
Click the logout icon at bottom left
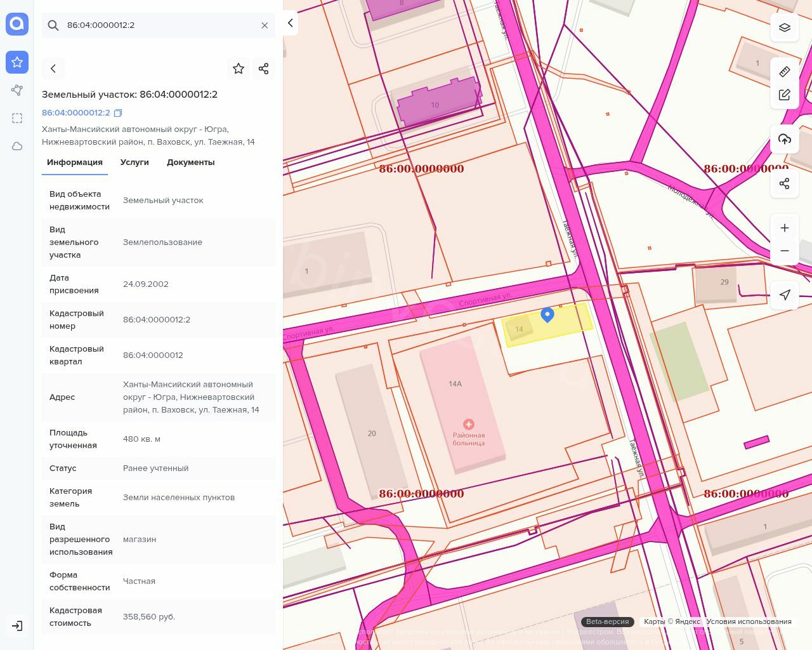(x=17, y=626)
